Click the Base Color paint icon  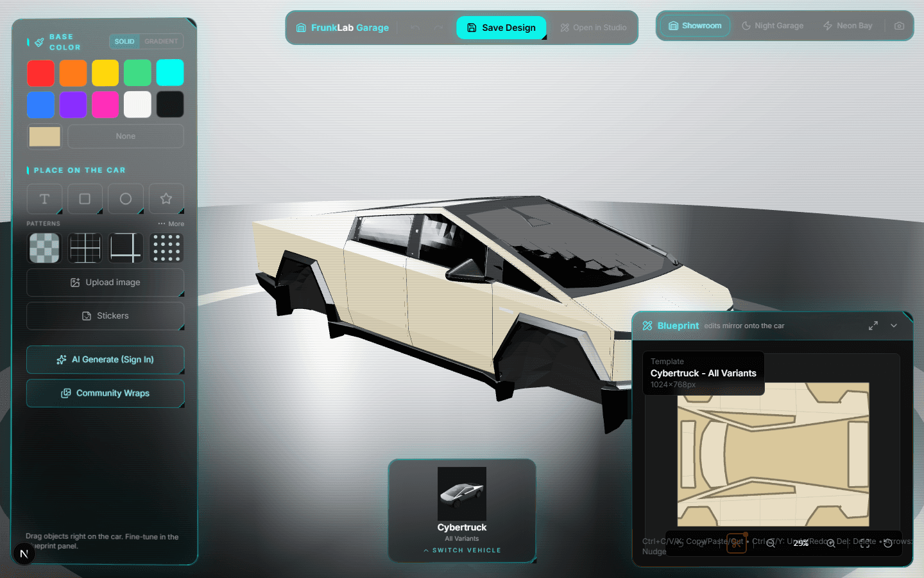[39, 42]
